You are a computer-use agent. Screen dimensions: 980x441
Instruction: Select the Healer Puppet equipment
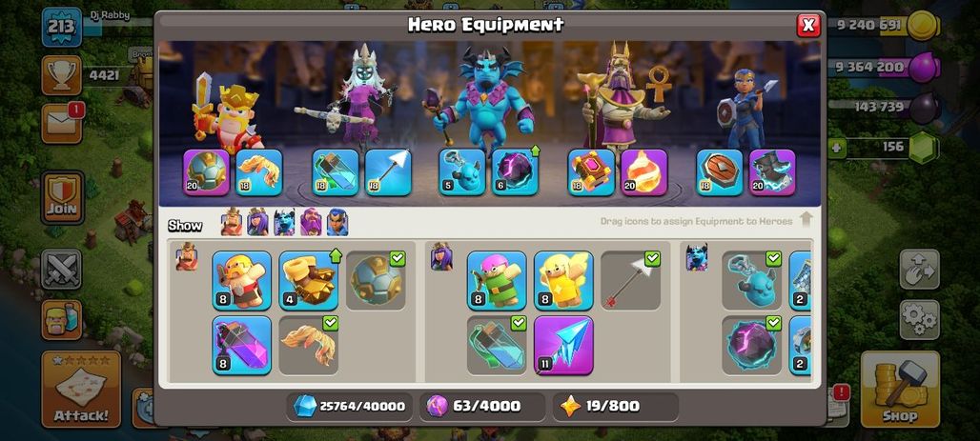[x=563, y=280]
